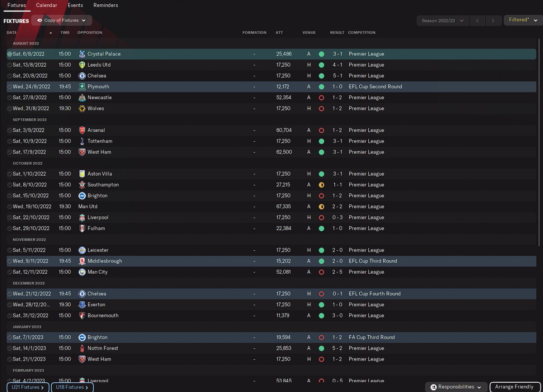Toggle the tick on the Sat 13/8/2022 fixture
543x392 pixels.
9,65
